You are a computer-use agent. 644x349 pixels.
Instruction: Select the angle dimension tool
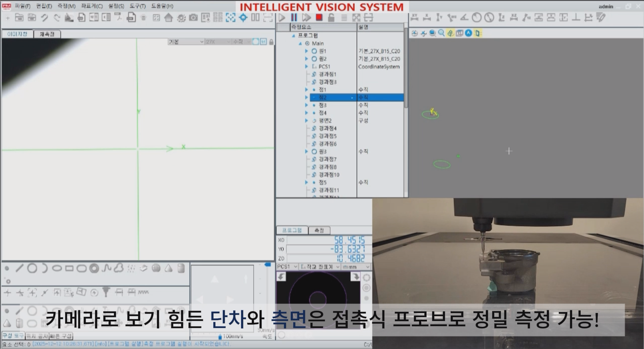[464, 17]
